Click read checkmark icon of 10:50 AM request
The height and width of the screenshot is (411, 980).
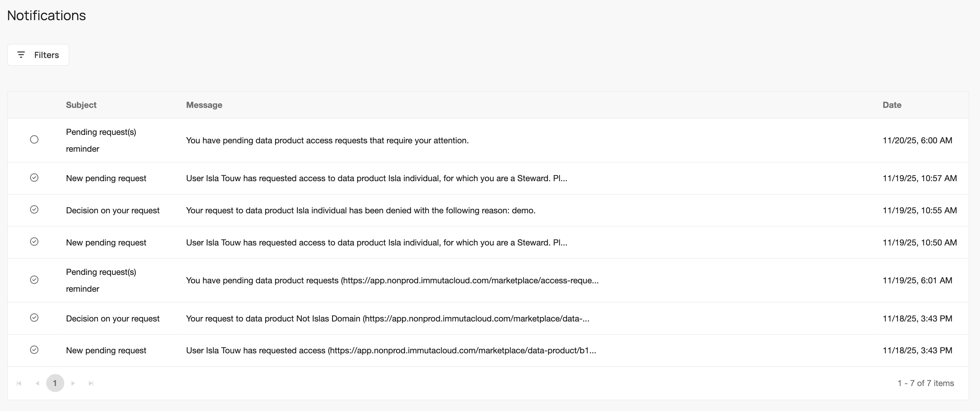point(34,242)
